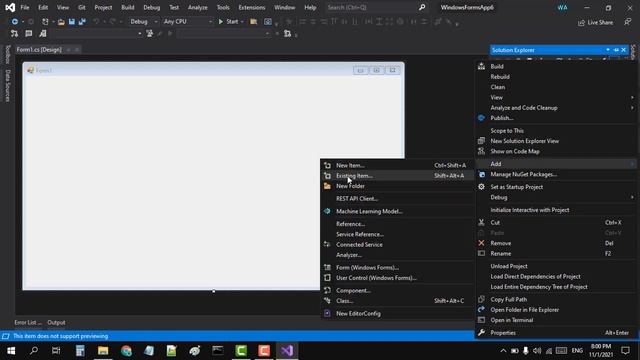Open the Analyze menu
Image resolution: width=640 pixels, height=360 pixels.
click(x=198, y=7)
